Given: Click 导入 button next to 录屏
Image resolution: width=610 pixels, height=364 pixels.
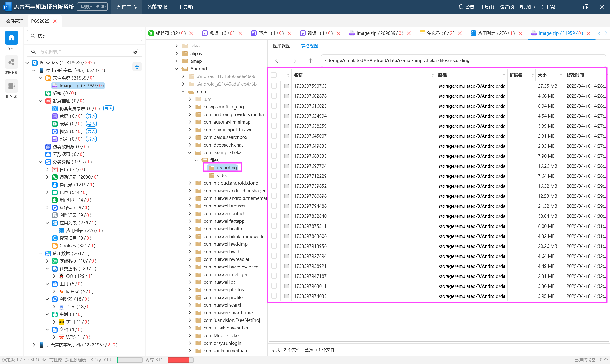Looking at the screenshot, I should tap(91, 124).
